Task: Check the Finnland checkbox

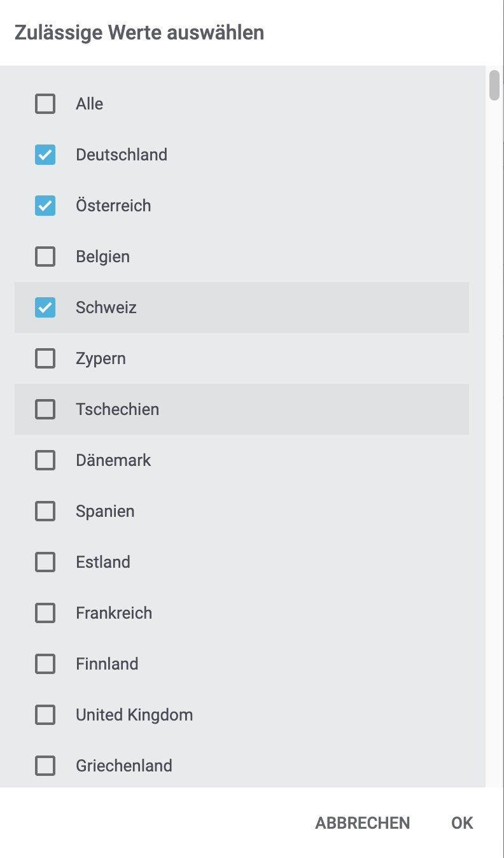Action: click(45, 664)
